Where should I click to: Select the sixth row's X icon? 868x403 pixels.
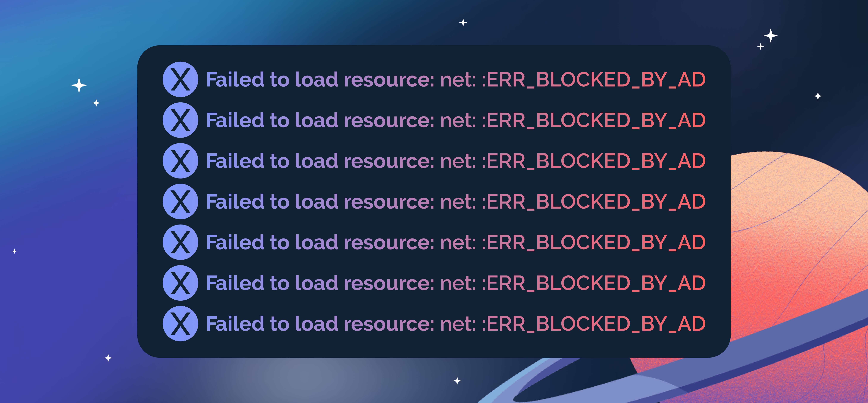pyautogui.click(x=180, y=283)
